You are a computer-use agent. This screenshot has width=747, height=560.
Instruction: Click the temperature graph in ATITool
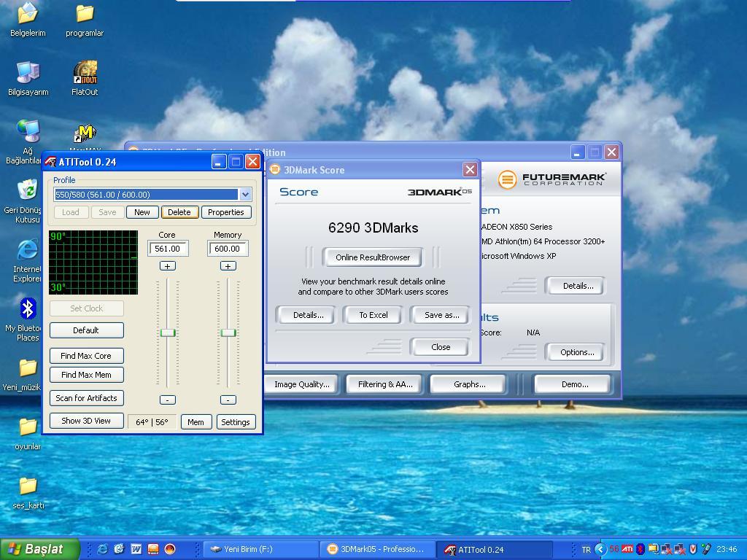pyautogui.click(x=93, y=262)
